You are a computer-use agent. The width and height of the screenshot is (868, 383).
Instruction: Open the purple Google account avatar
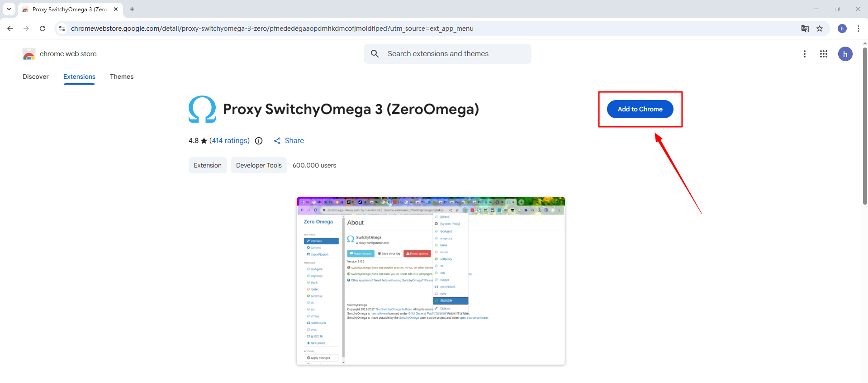(x=845, y=54)
